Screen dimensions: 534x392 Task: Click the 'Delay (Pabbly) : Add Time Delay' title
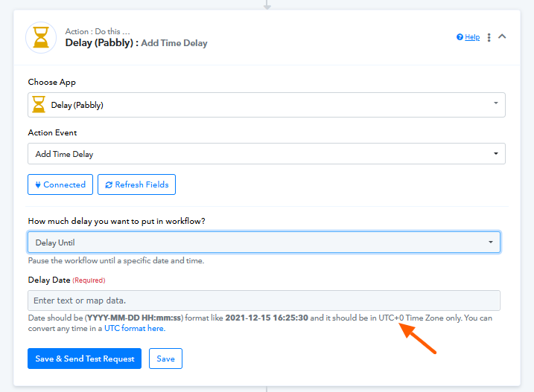(136, 43)
